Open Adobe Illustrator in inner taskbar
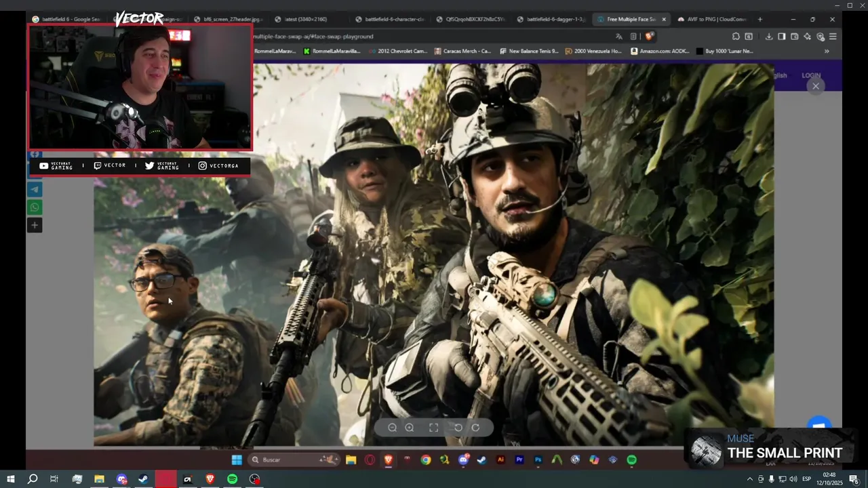Image resolution: width=868 pixels, height=488 pixels. [x=500, y=460]
